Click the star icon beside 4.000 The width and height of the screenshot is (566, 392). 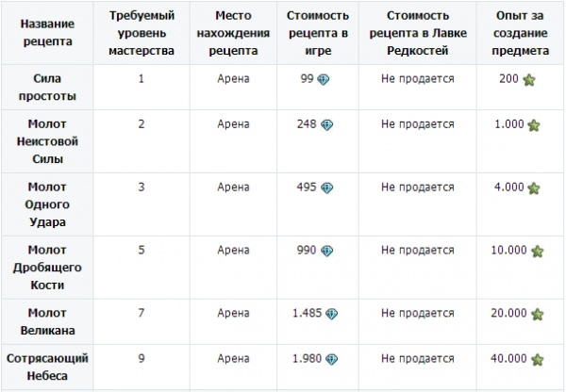coord(534,188)
